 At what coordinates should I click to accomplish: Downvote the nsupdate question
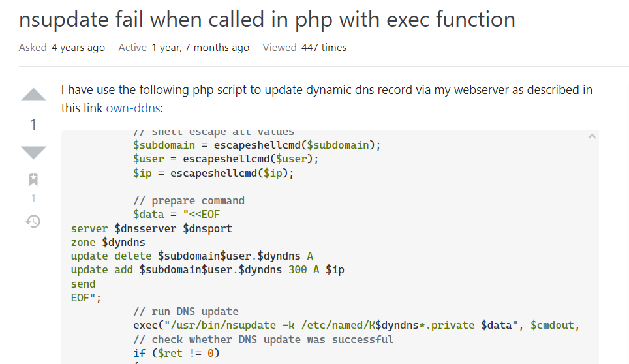click(34, 153)
